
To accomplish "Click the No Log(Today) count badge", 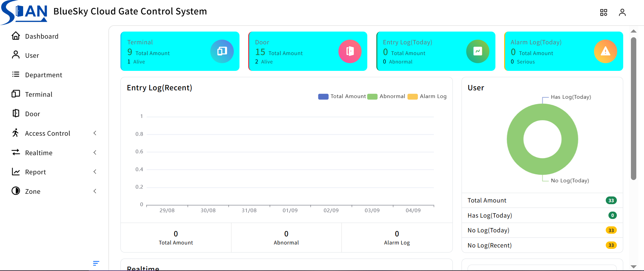I will (611, 230).
